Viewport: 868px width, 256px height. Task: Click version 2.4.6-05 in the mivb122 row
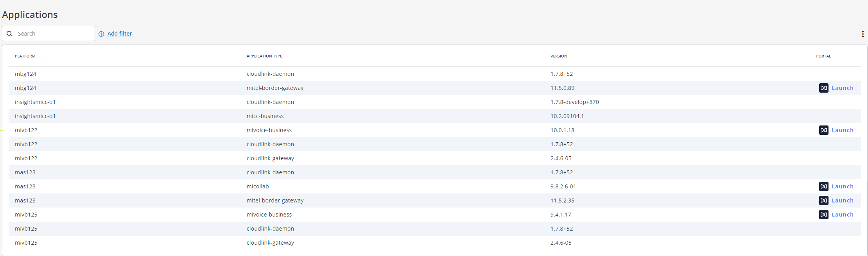[x=561, y=158]
